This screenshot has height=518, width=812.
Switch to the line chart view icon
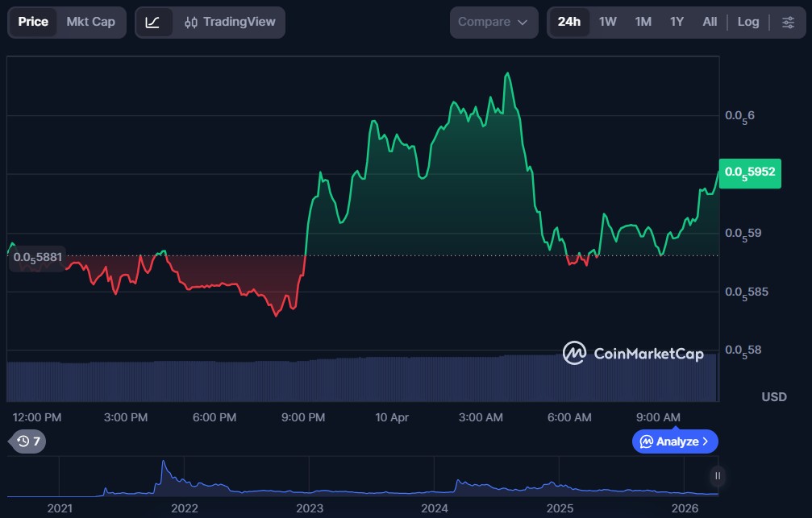tap(152, 22)
